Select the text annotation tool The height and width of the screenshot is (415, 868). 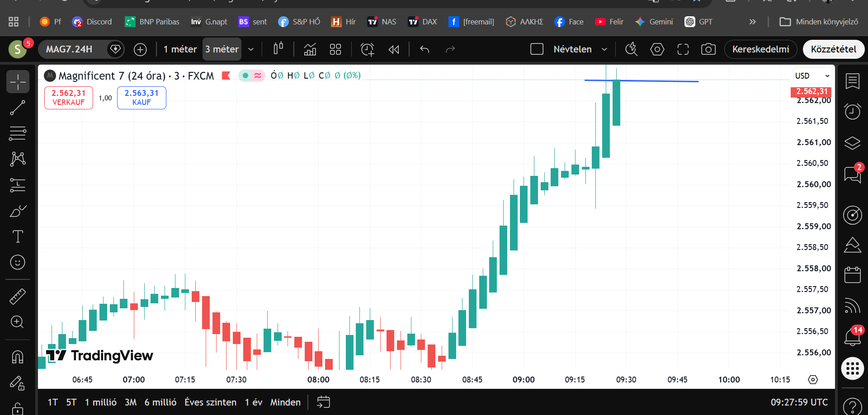(18, 236)
